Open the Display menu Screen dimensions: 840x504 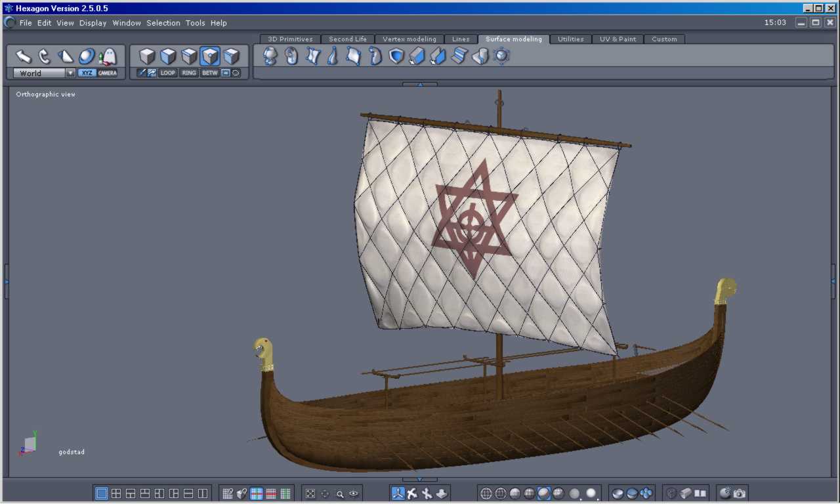93,23
